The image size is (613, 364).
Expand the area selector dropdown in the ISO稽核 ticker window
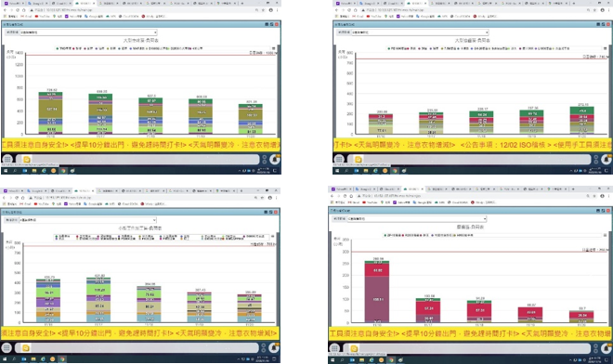(420, 32)
